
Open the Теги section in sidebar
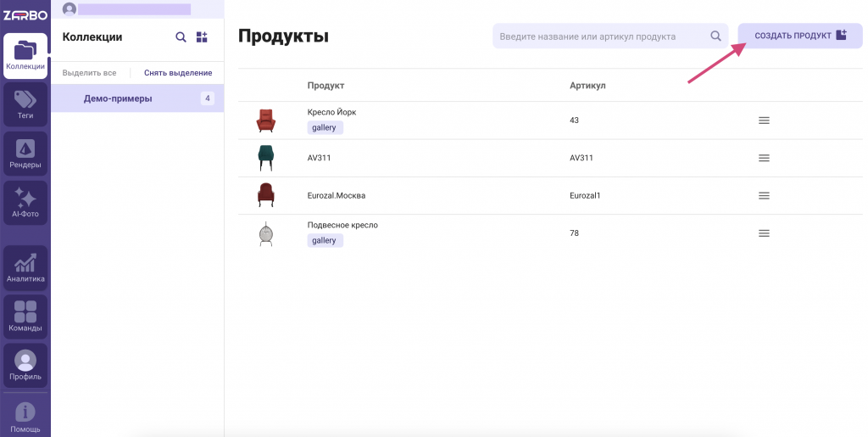[25, 105]
